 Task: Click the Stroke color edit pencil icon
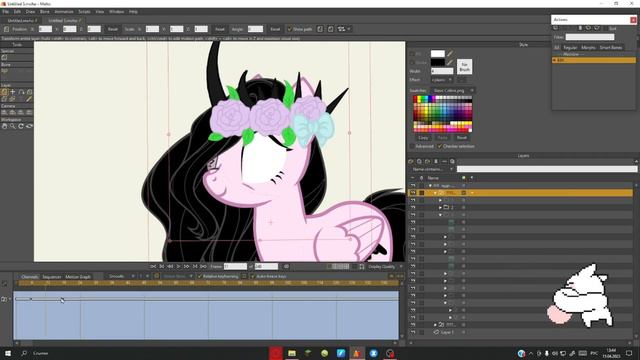coord(450,62)
